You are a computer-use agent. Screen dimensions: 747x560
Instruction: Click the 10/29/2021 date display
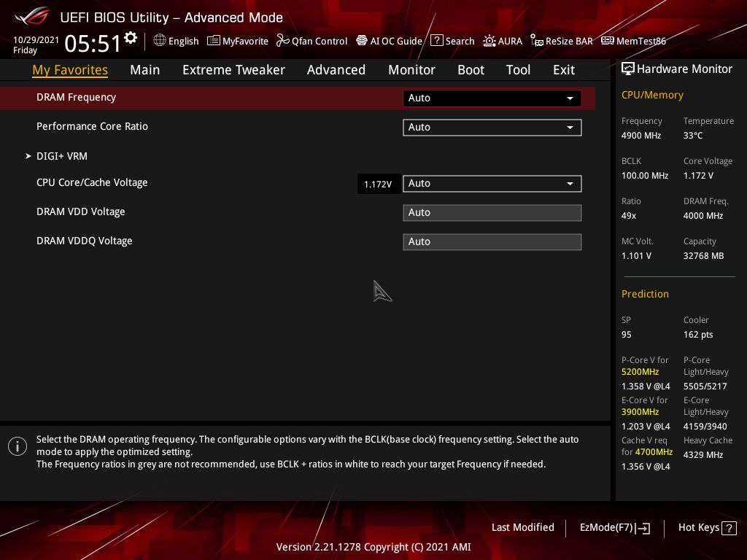point(36,39)
